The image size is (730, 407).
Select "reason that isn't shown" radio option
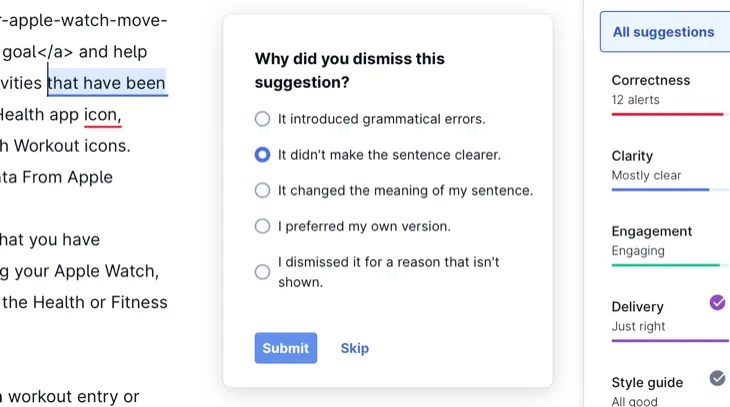[262, 271]
